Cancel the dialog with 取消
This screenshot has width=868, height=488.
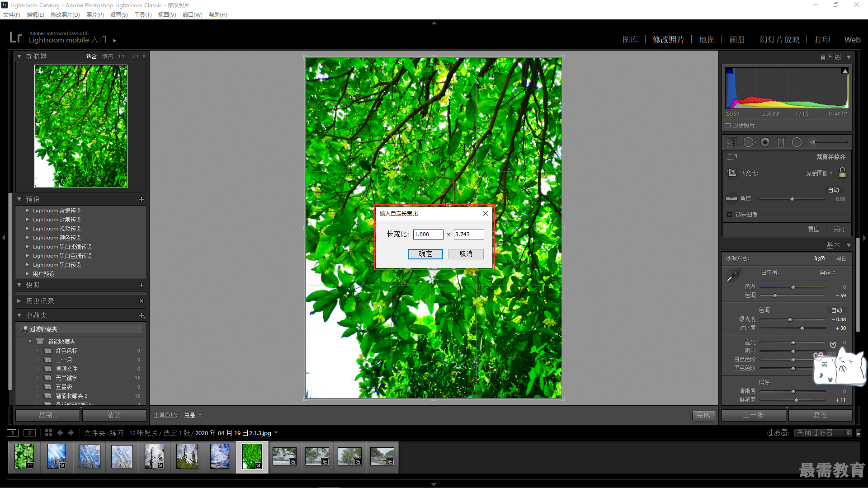(x=466, y=254)
